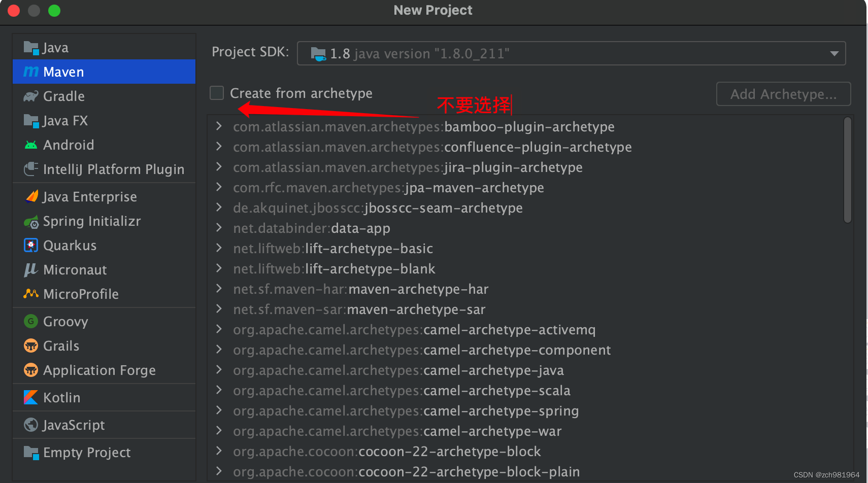The height and width of the screenshot is (483, 868).
Task: Click the MicroProfile icon
Action: click(x=31, y=294)
